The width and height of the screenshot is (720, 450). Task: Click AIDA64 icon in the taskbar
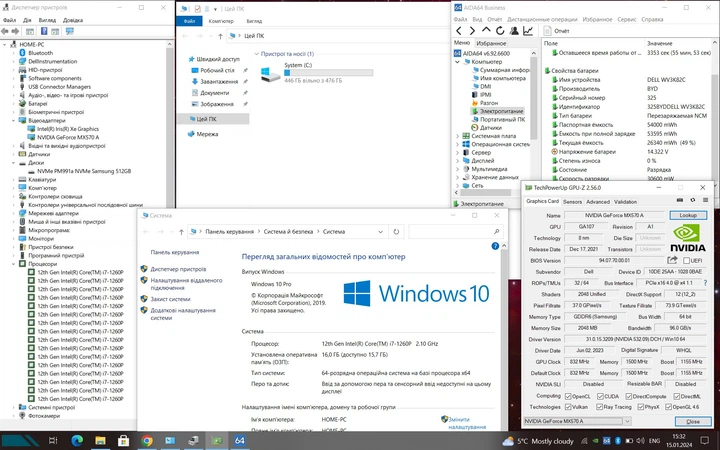point(240,441)
